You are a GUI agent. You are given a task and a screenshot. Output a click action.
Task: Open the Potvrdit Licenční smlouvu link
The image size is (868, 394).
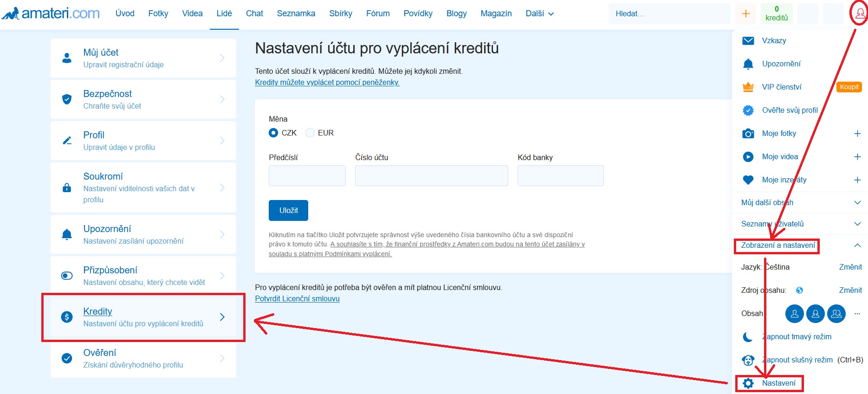coord(297,299)
